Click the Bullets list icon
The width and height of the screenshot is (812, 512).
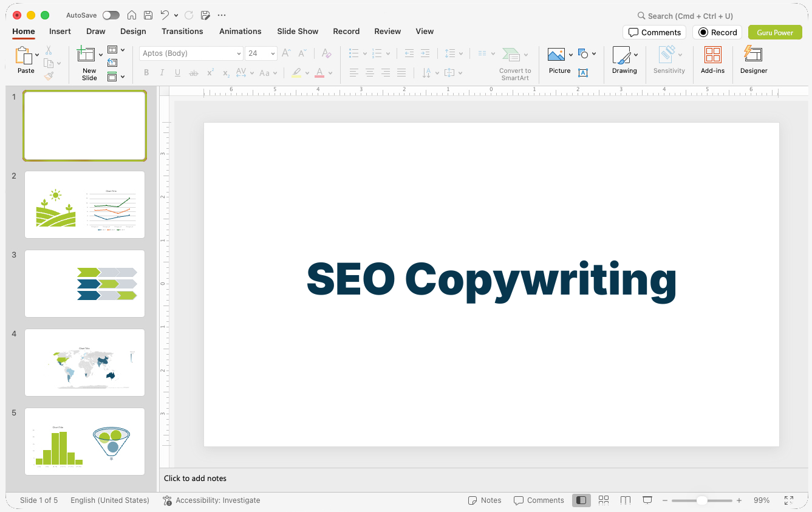click(354, 53)
